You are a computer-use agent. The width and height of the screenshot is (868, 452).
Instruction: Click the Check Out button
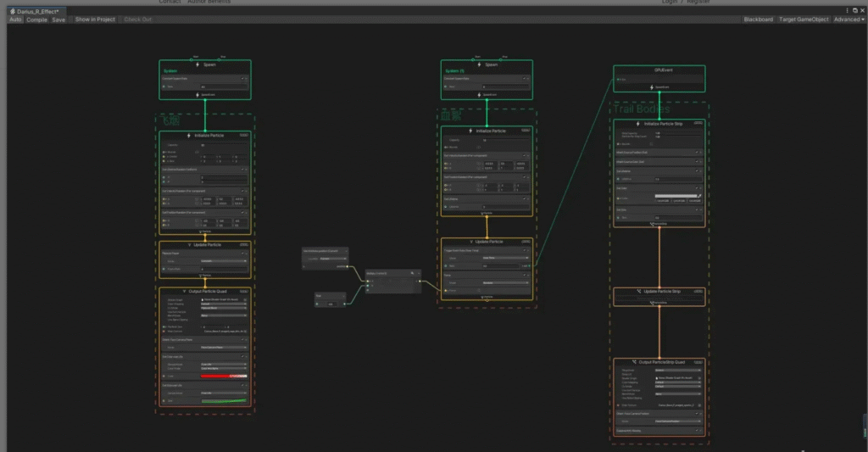point(138,20)
